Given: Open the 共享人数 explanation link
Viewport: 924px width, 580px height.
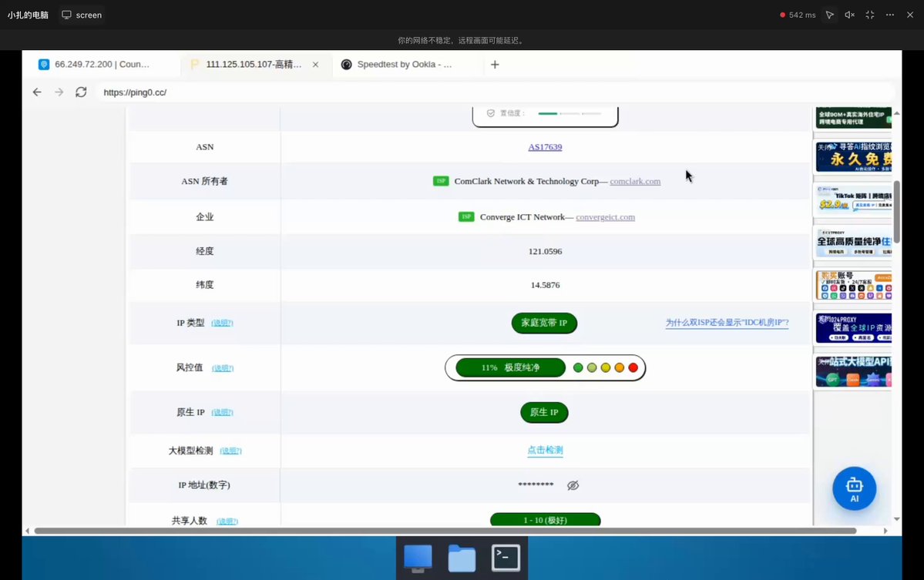Looking at the screenshot, I should click(227, 521).
